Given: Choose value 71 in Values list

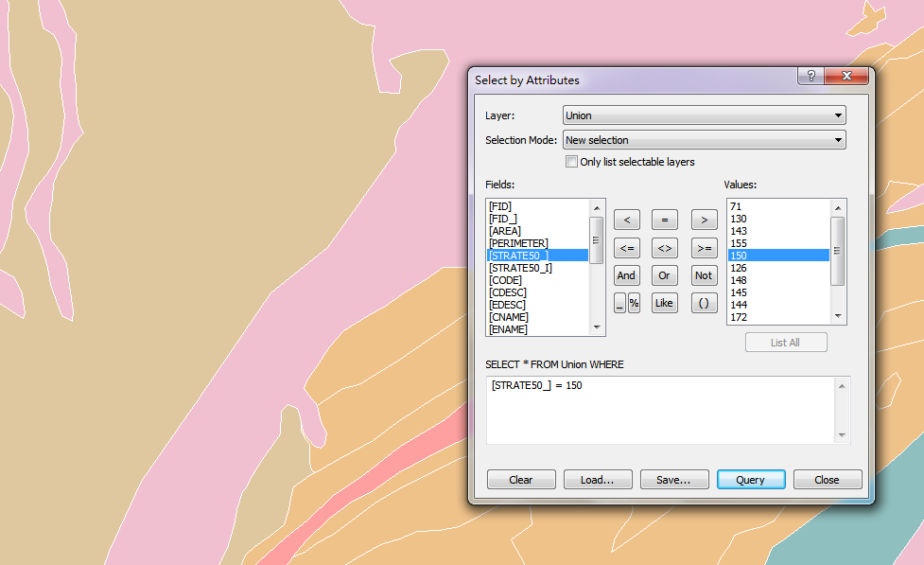Looking at the screenshot, I should [x=778, y=206].
